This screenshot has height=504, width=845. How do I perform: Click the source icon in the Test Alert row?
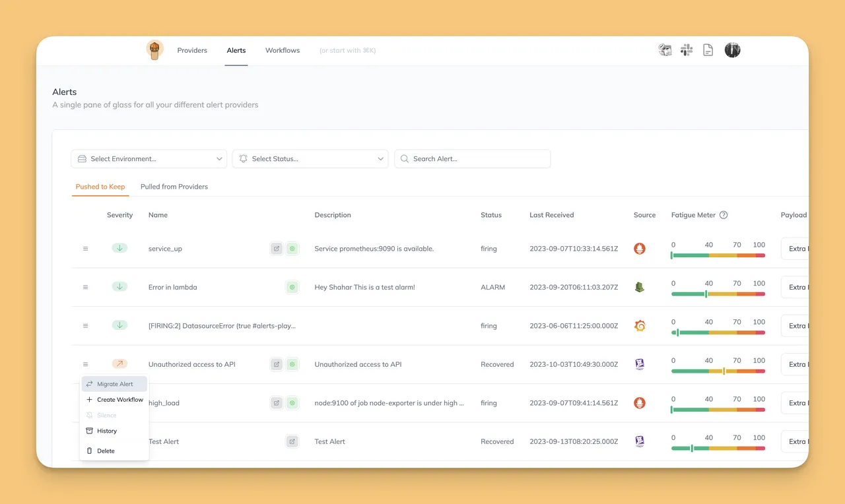(639, 441)
